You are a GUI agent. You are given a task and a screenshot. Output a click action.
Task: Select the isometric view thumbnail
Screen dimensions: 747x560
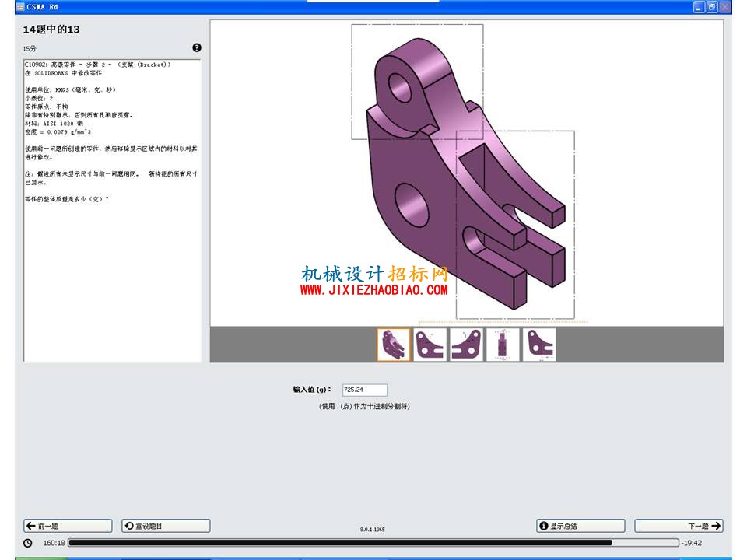pyautogui.click(x=394, y=345)
